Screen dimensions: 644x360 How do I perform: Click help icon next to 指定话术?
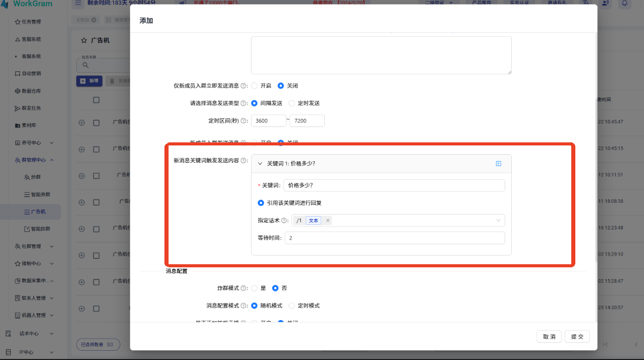(x=284, y=221)
